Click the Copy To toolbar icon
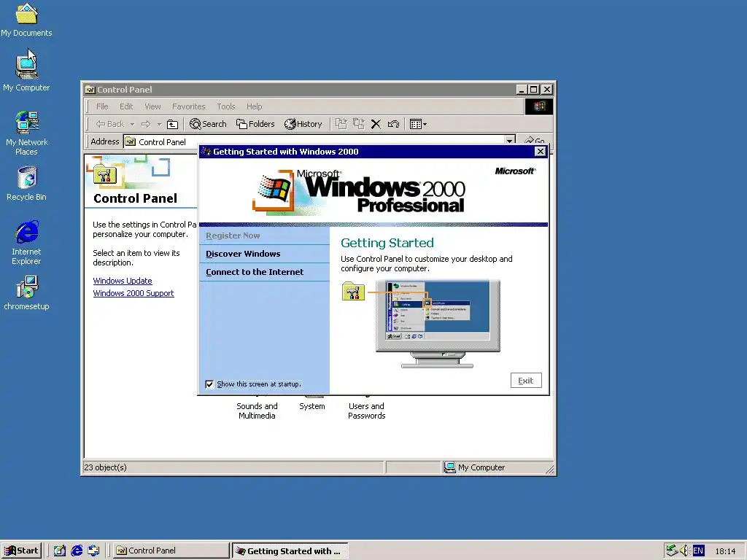 pos(358,124)
